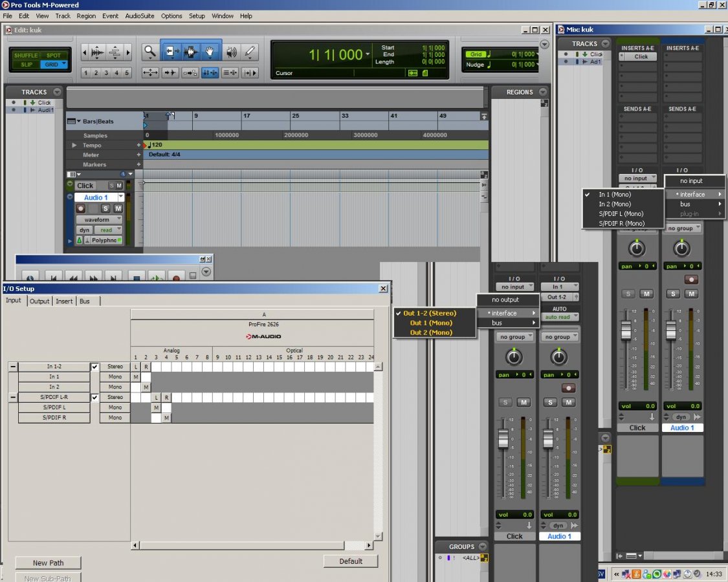The height and width of the screenshot is (582, 728).
Task: Select the Zoomer magnifying glass tool
Action: pos(149,52)
